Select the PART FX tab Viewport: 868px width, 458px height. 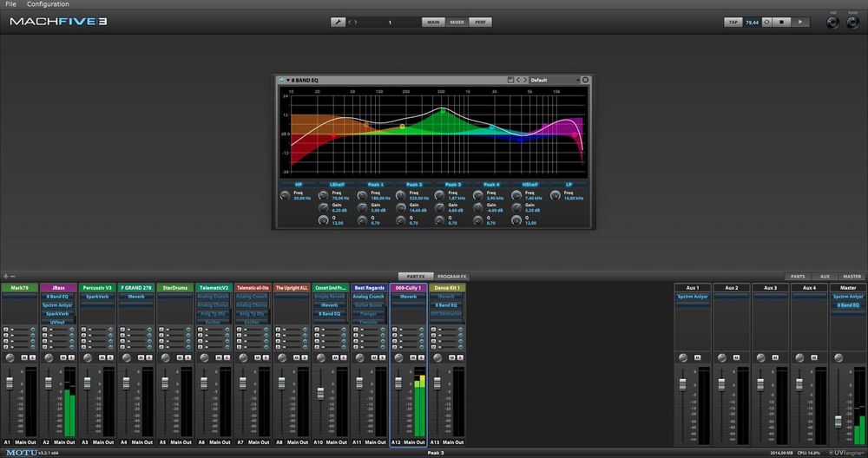pos(416,277)
